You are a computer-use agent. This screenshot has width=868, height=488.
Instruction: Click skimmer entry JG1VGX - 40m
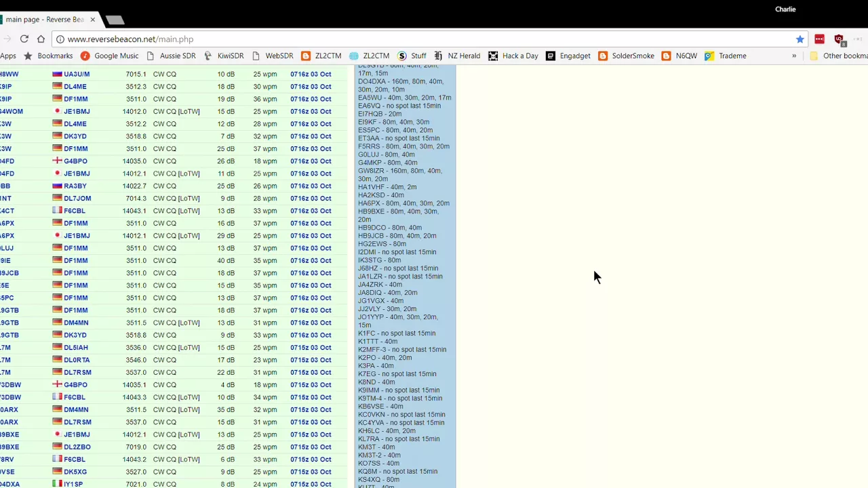point(380,301)
